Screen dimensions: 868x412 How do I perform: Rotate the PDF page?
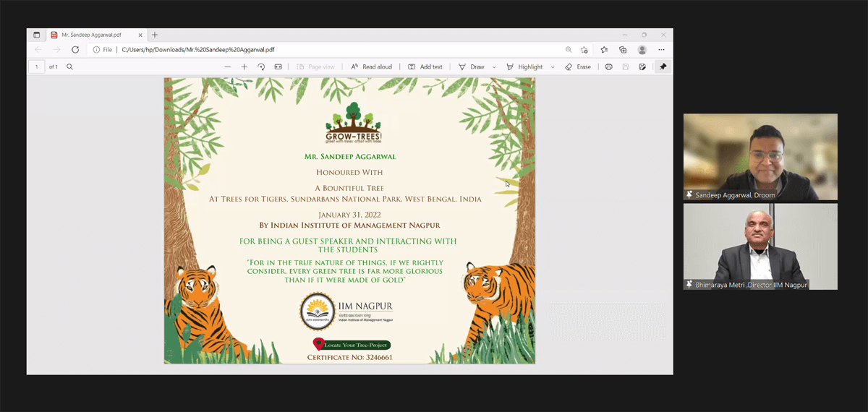click(x=261, y=66)
